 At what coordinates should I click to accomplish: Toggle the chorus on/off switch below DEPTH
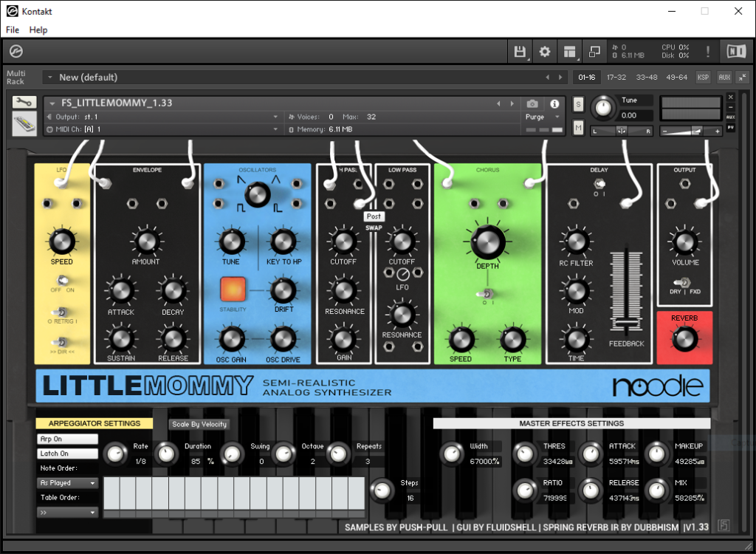487,294
